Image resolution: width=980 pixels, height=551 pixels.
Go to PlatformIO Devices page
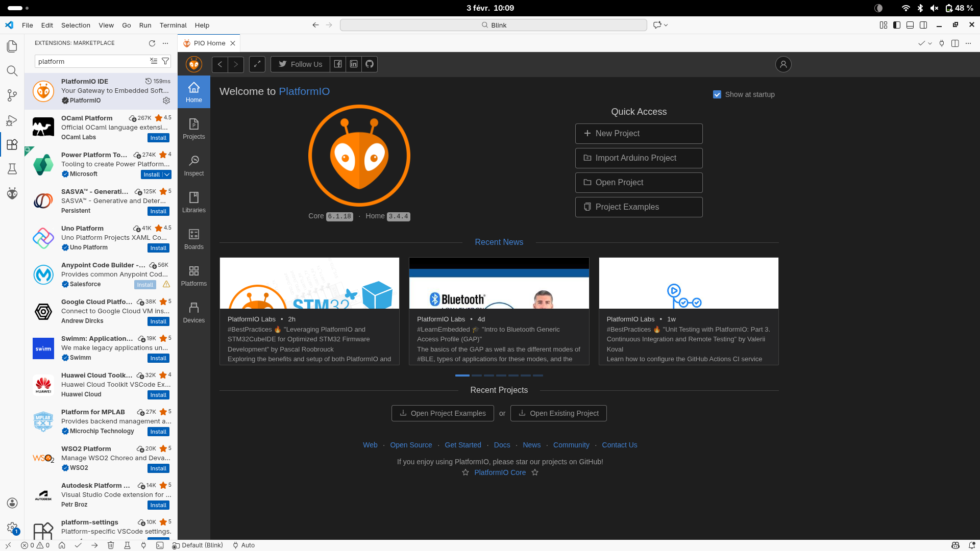pyautogui.click(x=194, y=312)
